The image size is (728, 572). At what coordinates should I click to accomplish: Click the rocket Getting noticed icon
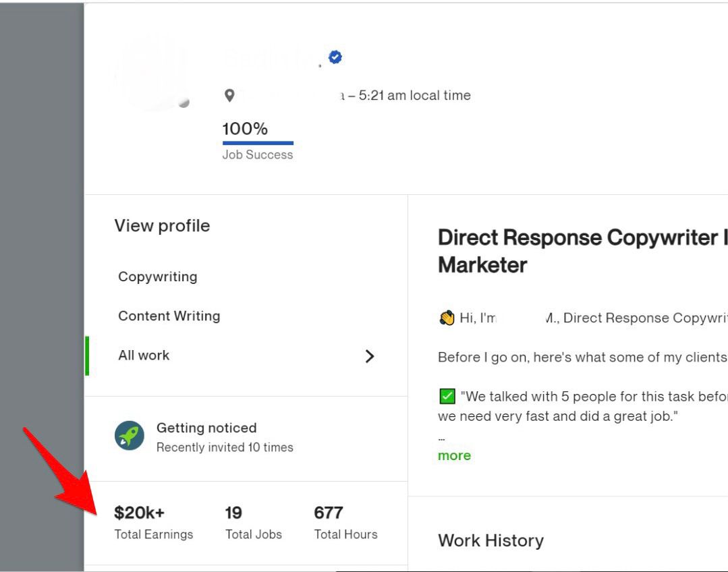pos(130,436)
